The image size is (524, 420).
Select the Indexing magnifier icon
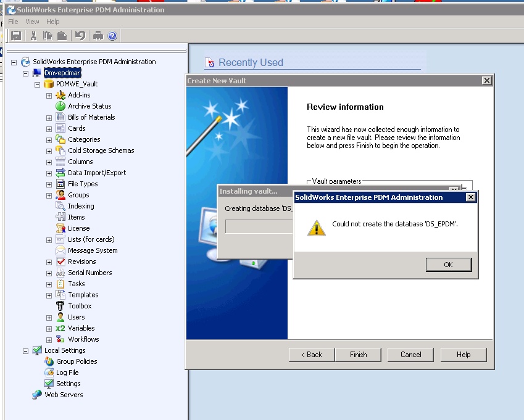pos(60,206)
